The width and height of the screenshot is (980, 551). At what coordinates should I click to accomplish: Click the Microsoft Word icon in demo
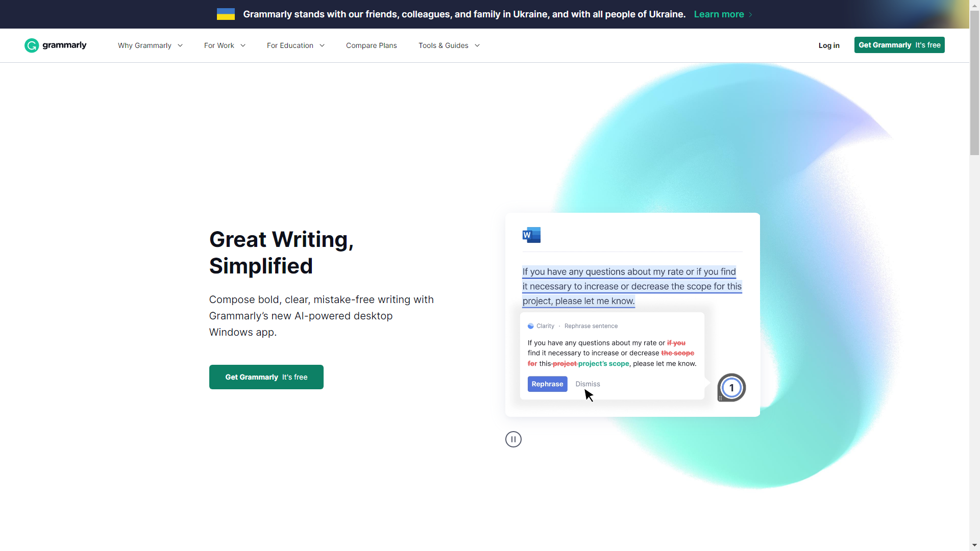pos(531,235)
